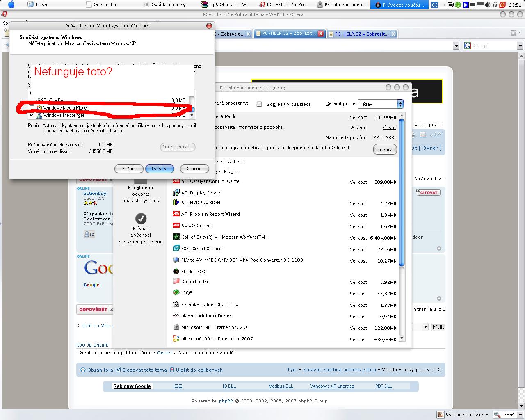Viewport: 525px width, 420px height.
Task: Close the active PC-HELP.CZ tab with red X
Action: pos(321,34)
